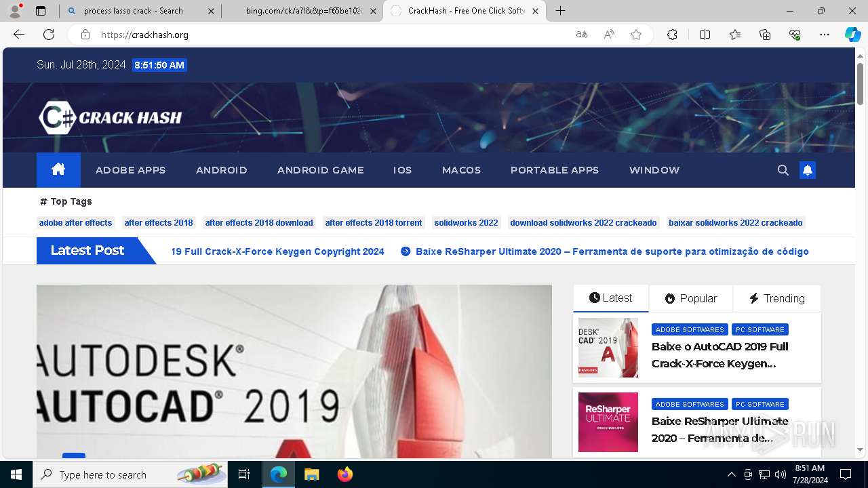Viewport: 868px width, 488px height.
Task: Click the download solidworks 2022 crackeado tag
Action: point(583,222)
